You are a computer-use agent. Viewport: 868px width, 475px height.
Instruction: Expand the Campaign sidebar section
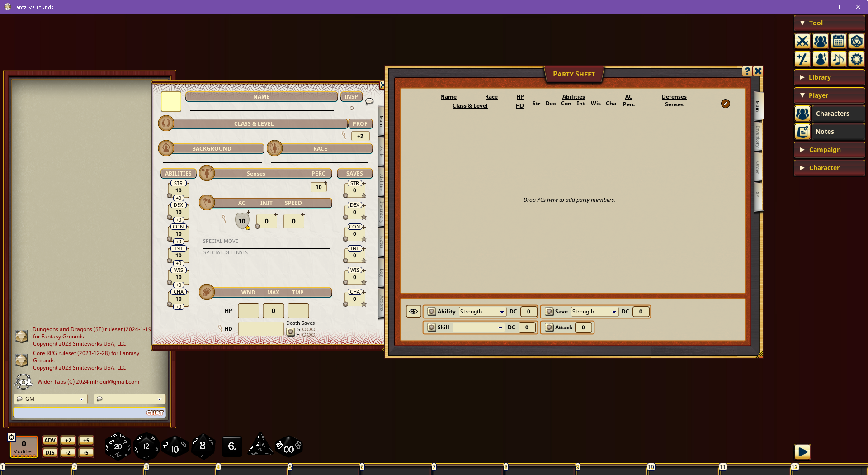coord(829,150)
